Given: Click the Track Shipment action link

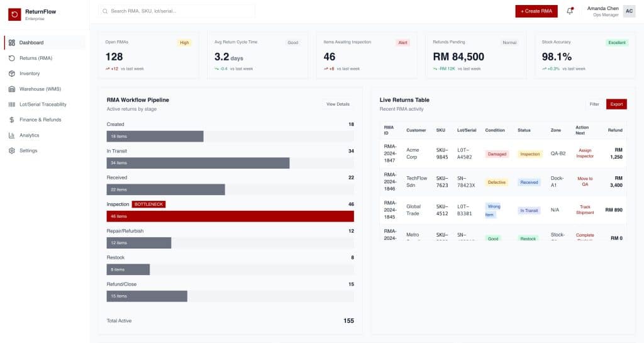Looking at the screenshot, I should click(585, 210).
